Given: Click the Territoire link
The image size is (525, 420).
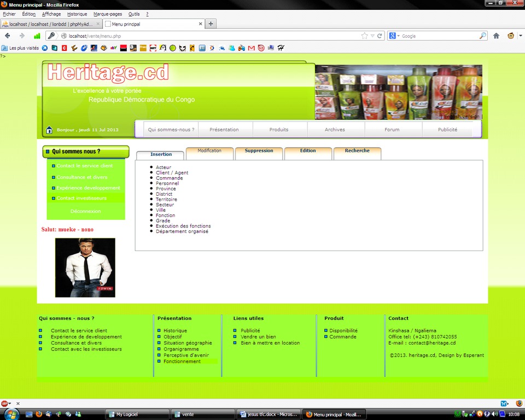Looking at the screenshot, I should point(166,199).
